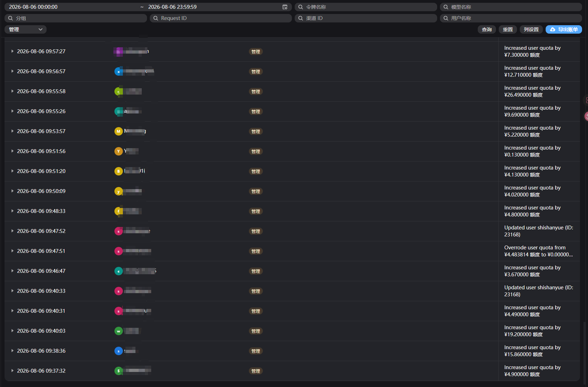
Task: Expand the 09:57:27 log row
Action: click(x=12, y=51)
